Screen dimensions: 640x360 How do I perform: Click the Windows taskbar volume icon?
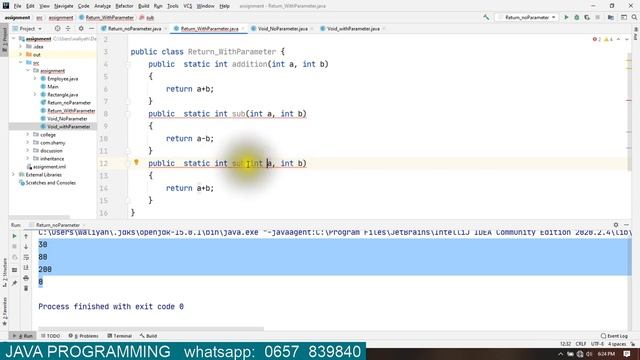pyautogui.click(x=589, y=354)
